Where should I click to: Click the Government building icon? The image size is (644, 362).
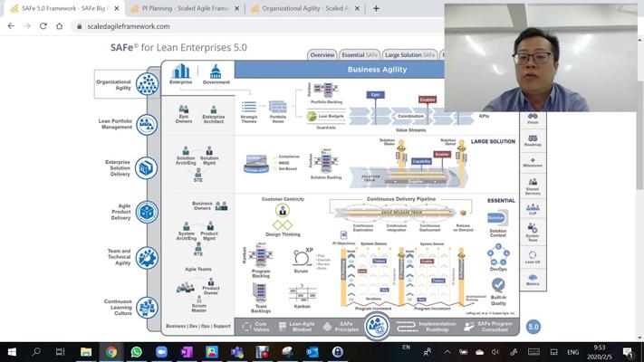(x=216, y=72)
